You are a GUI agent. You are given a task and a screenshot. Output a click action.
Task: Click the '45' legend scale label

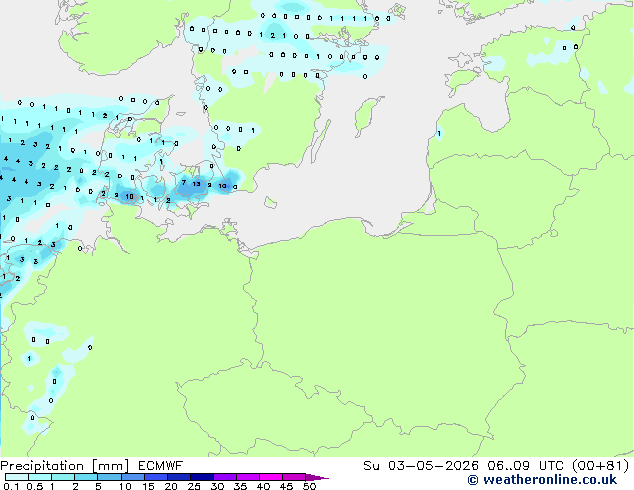[286, 486]
